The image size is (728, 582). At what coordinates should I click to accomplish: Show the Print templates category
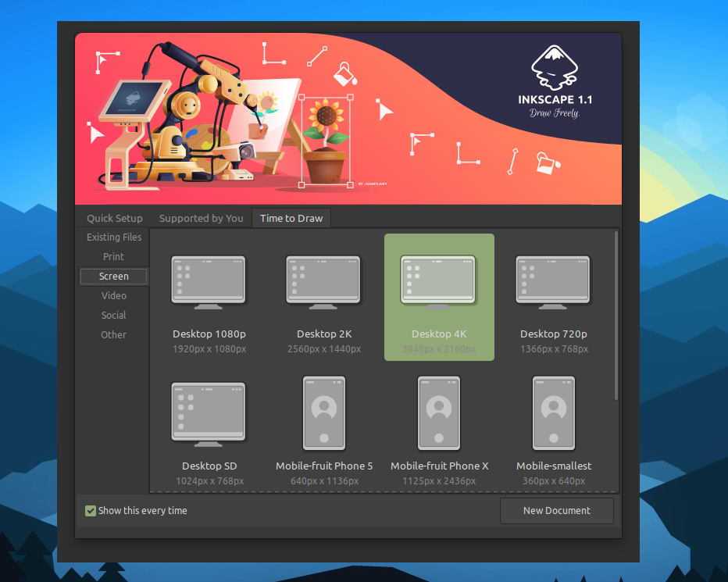click(114, 257)
